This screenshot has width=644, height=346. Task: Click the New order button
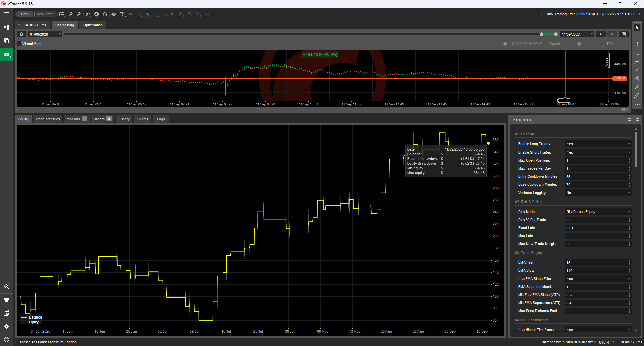(45, 14)
